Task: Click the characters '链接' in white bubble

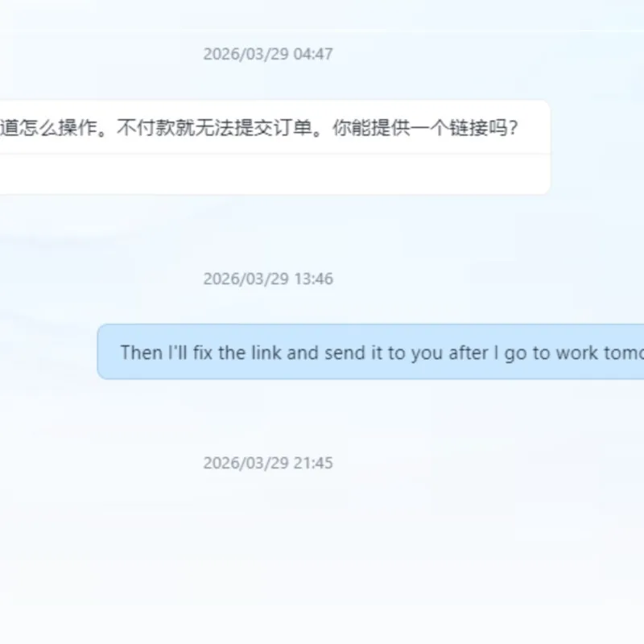Action: (469, 128)
